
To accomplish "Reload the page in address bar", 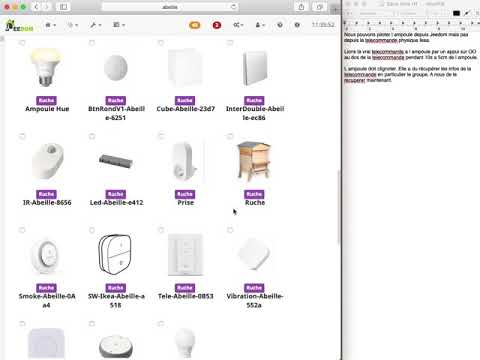I will point(234,7).
